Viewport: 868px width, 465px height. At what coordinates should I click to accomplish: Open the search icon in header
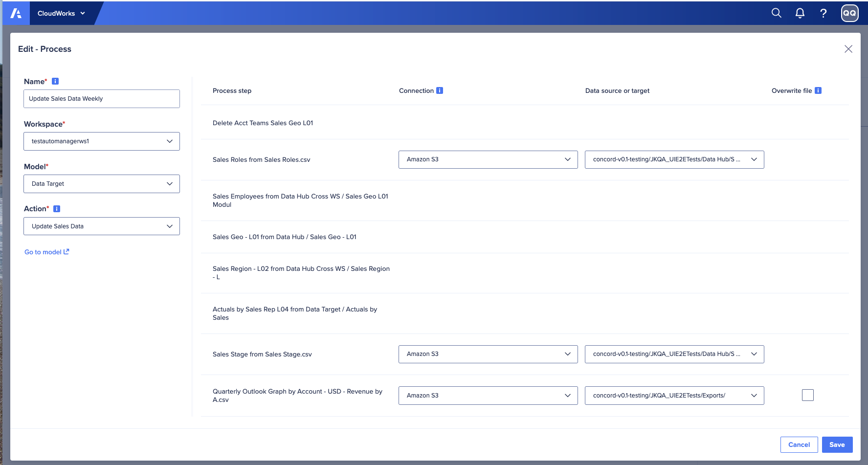click(777, 13)
